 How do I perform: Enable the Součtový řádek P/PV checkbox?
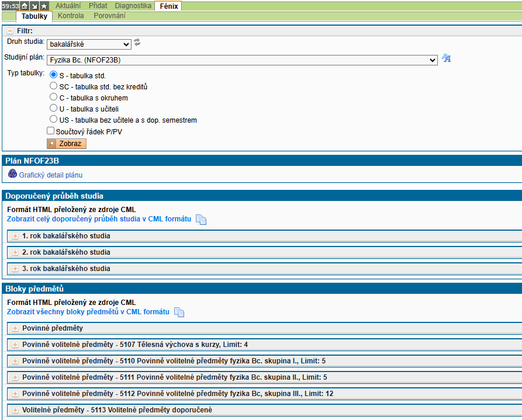[51, 131]
